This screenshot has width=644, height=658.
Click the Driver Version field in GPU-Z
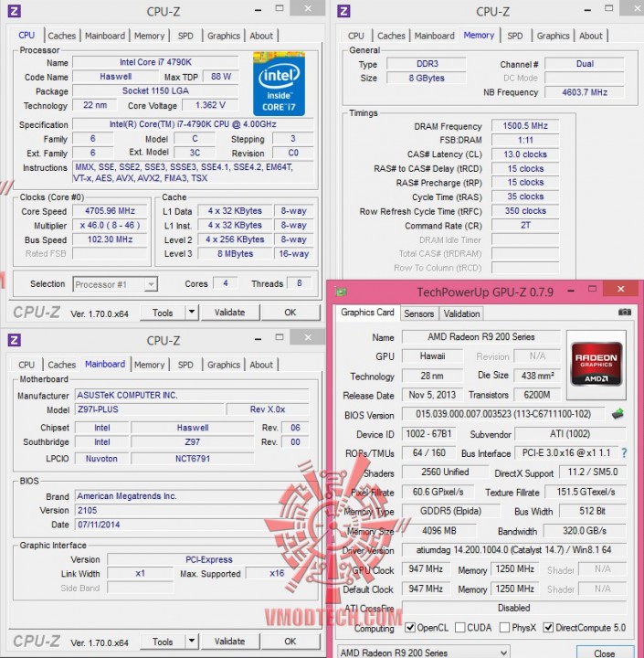click(514, 550)
